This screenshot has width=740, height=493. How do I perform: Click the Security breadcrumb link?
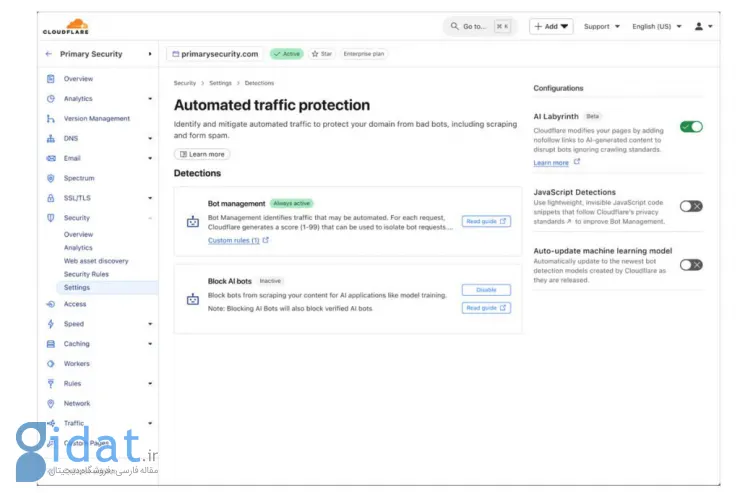pyautogui.click(x=185, y=83)
